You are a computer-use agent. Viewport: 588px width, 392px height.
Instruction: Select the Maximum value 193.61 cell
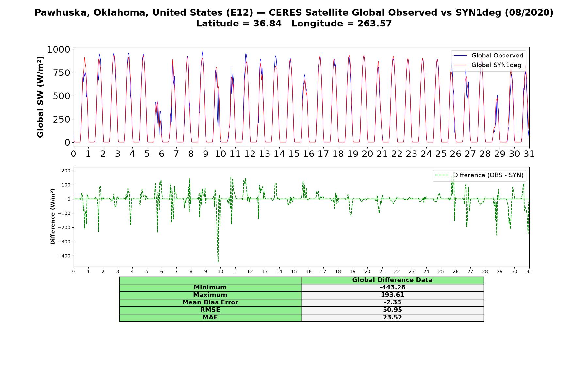393,295
